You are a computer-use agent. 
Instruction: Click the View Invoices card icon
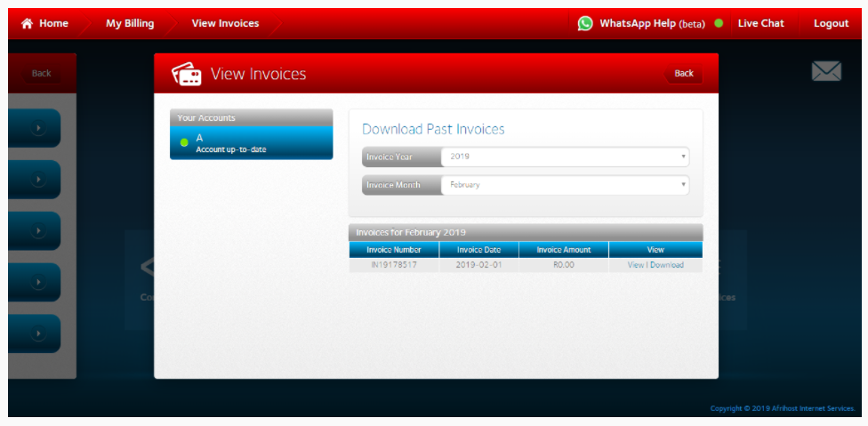click(186, 74)
